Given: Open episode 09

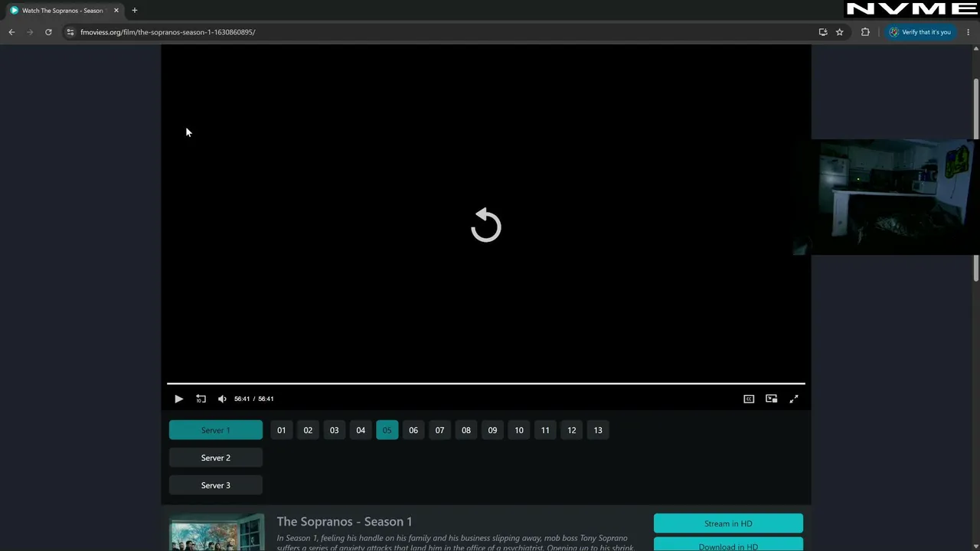Looking at the screenshot, I should click(x=492, y=430).
